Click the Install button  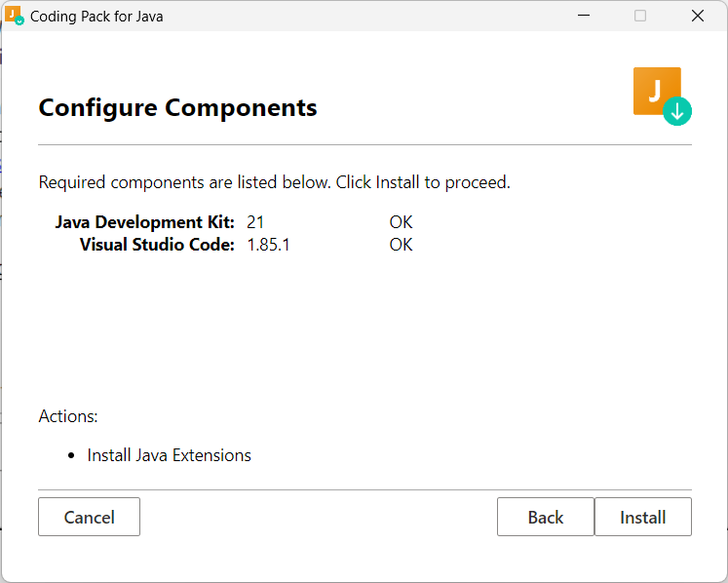tap(642, 517)
